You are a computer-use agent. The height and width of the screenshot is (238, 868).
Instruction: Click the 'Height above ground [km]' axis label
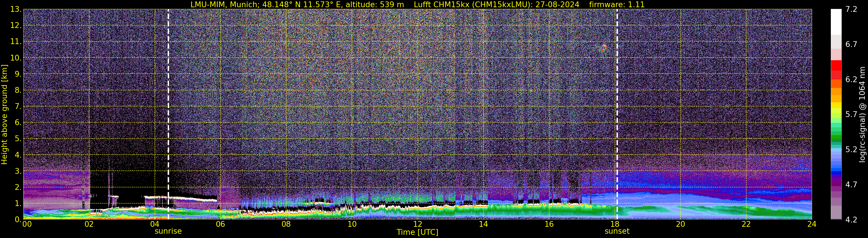point(4,114)
